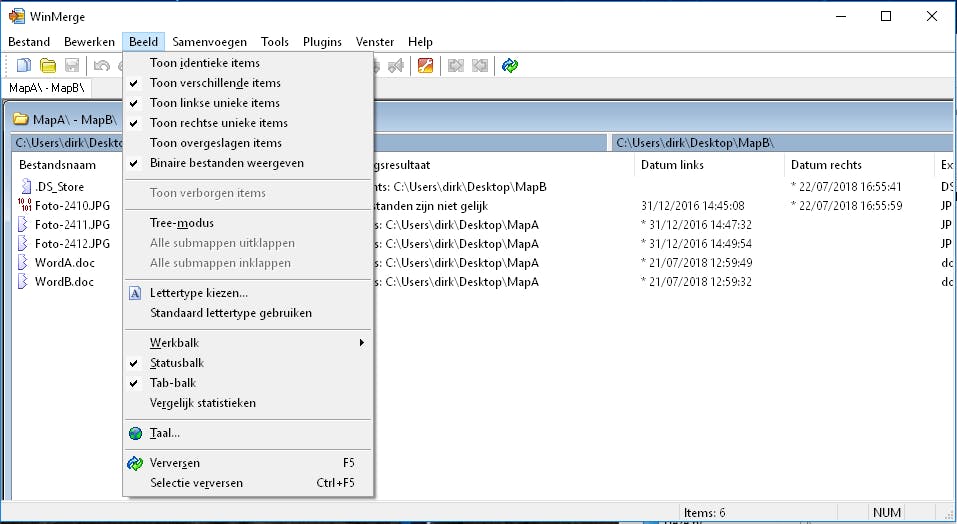Image resolution: width=957 pixels, height=524 pixels.
Task: Click the letter A icon beside Lettertype kiezen
Action: [x=135, y=293]
